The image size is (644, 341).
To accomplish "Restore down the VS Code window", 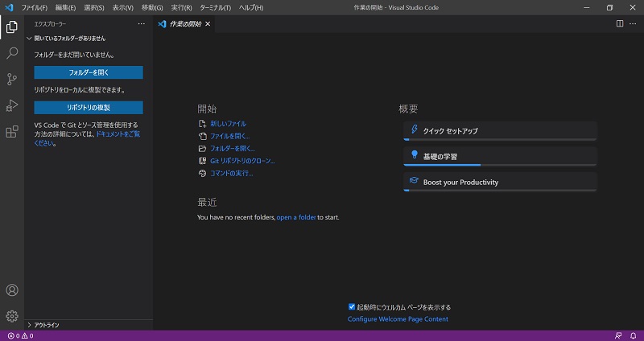I will coord(609,7).
